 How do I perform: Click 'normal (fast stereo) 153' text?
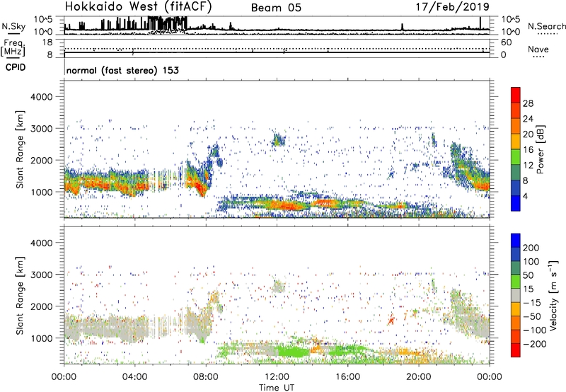pyautogui.click(x=122, y=70)
